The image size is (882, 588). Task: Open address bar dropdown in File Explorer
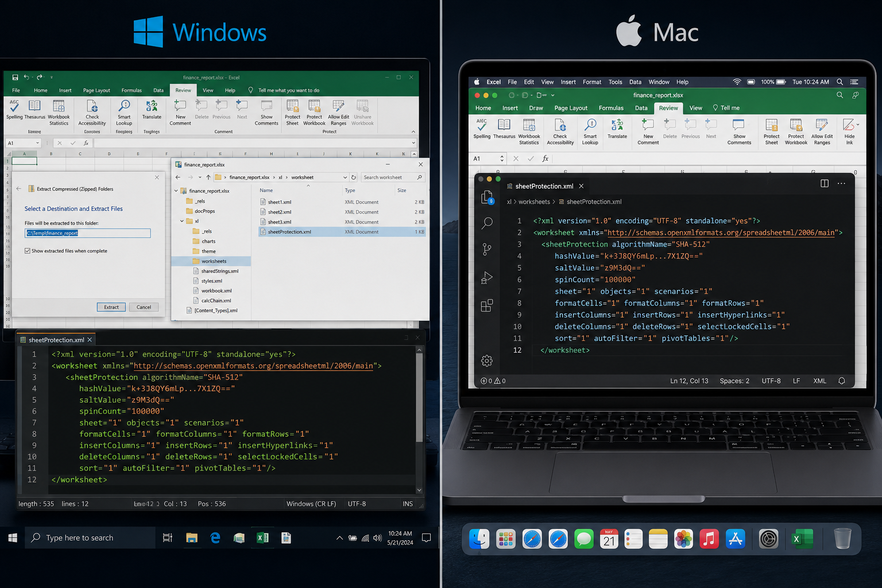point(345,177)
